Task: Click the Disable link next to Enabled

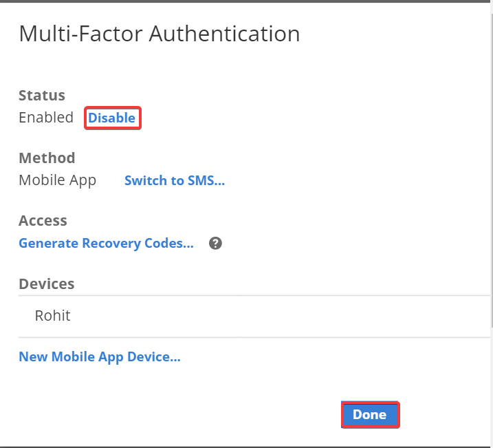Action: tap(111, 118)
